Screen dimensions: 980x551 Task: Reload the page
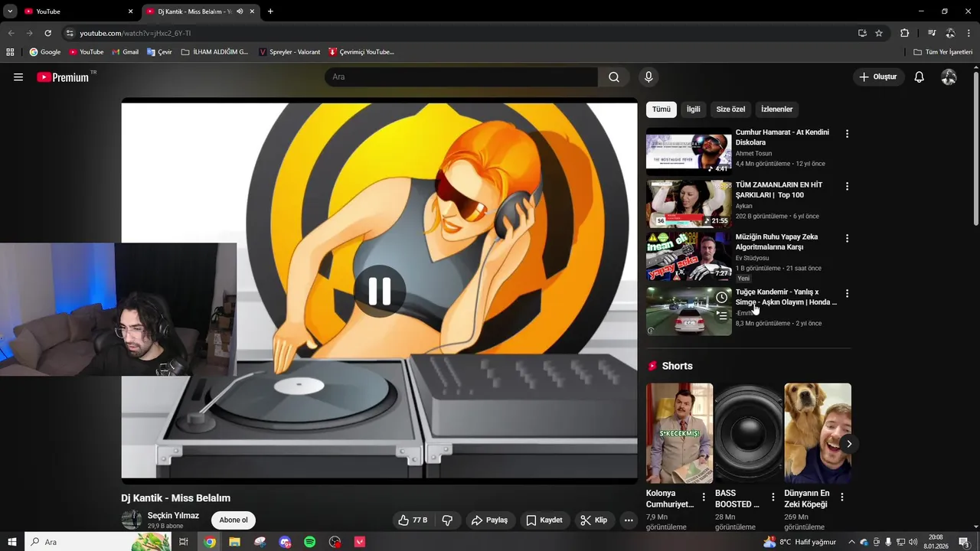[x=47, y=33]
